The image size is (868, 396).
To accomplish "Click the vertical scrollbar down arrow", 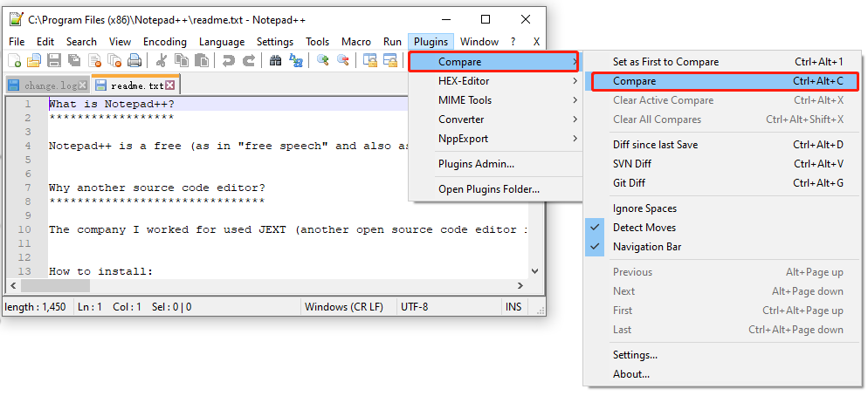I will (534, 271).
